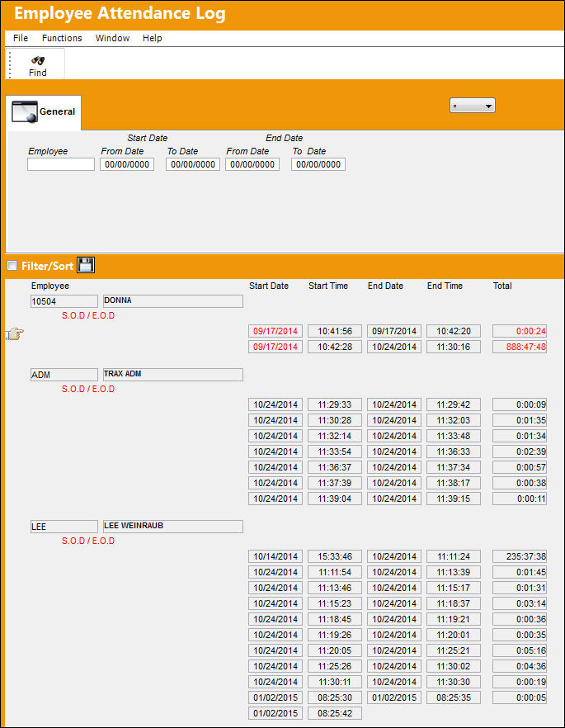Click the Employee search input field
This screenshot has height=728, width=565.
coord(61,164)
